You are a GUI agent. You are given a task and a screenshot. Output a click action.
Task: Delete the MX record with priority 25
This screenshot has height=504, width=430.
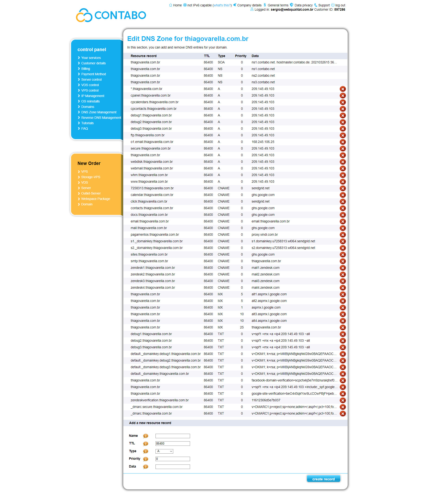[343, 327]
